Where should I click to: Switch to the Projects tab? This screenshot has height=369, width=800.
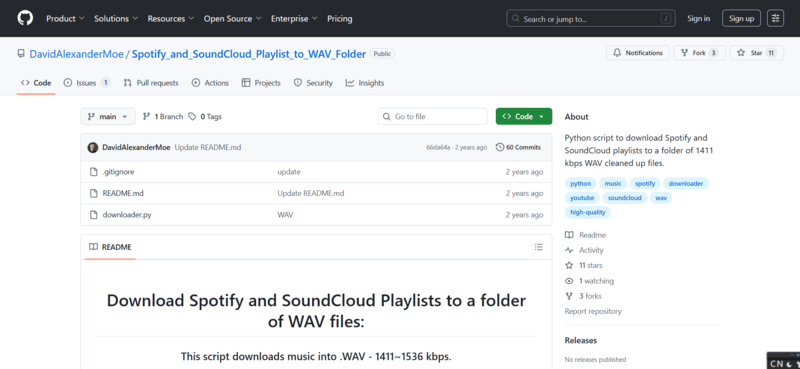coord(261,83)
